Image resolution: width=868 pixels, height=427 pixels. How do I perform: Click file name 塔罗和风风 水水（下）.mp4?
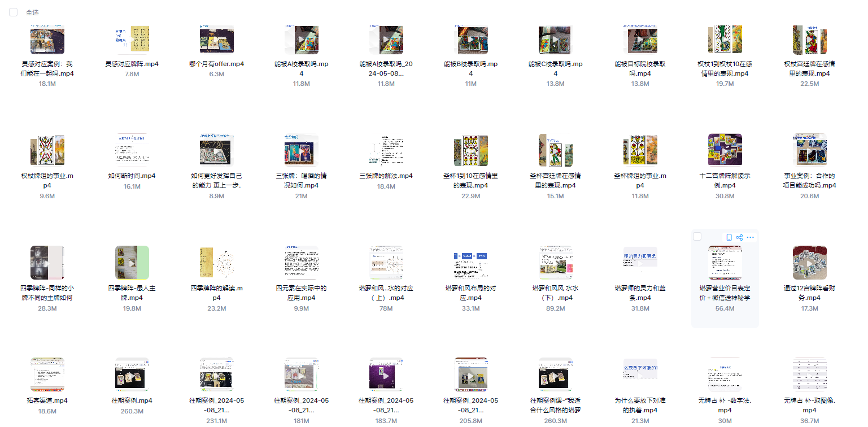[556, 293]
